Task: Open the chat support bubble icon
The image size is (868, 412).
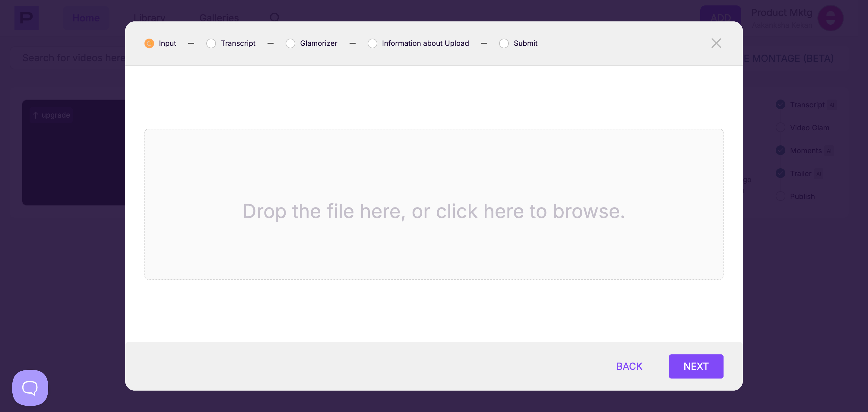Action: pos(30,388)
